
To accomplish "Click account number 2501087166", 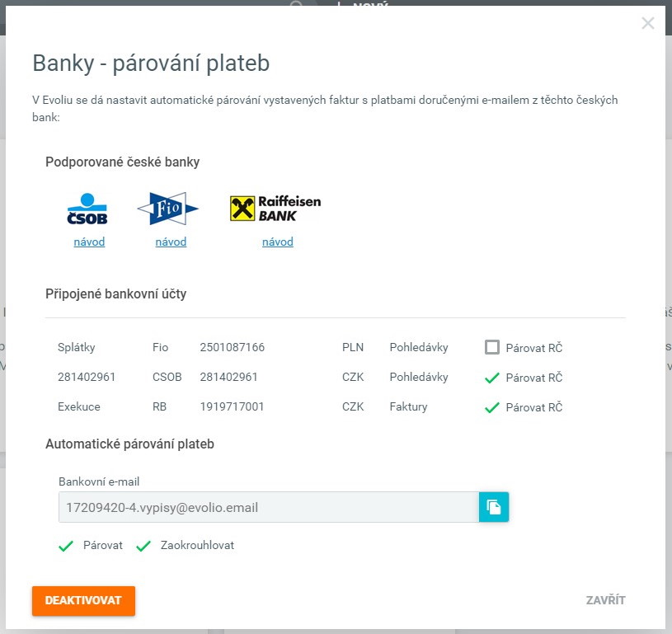I will [232, 347].
